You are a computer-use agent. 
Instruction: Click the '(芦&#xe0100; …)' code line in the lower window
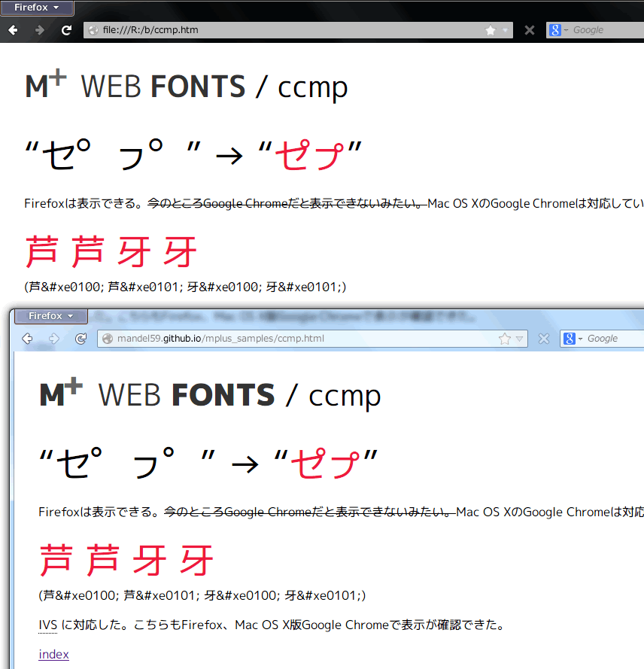click(202, 595)
